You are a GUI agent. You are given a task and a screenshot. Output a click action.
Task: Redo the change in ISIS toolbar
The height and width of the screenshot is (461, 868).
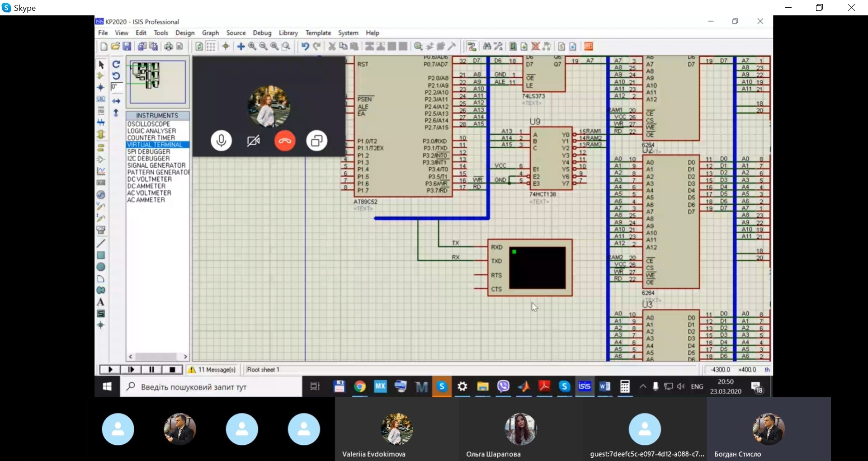317,47
